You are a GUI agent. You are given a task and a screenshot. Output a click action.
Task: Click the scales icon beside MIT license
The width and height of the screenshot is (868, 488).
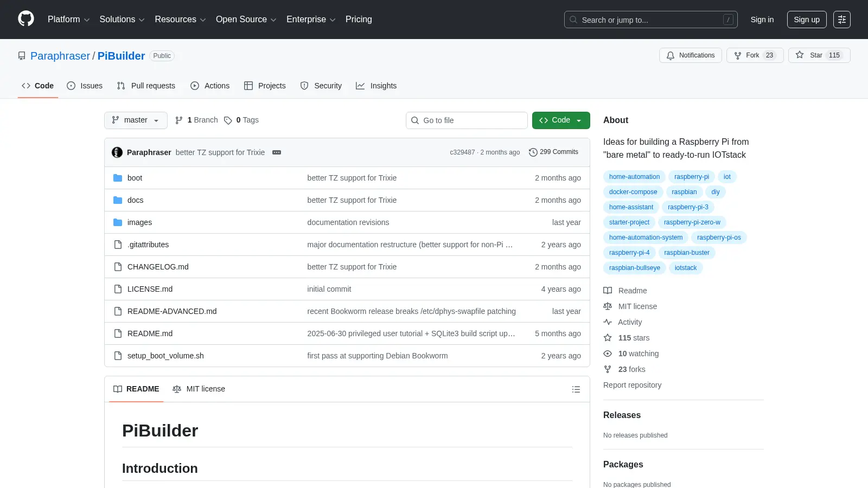[608, 306]
